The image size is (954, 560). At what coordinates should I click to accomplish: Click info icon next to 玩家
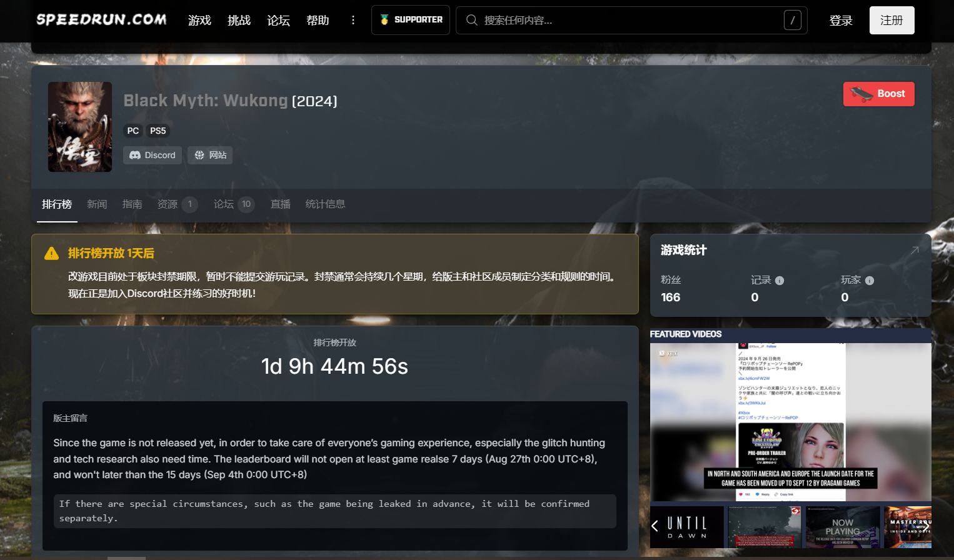(870, 281)
